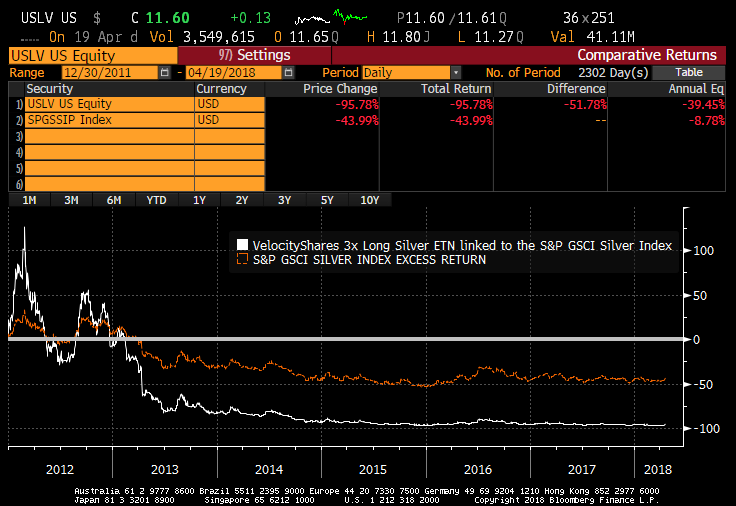Click the Table button

pos(689,72)
